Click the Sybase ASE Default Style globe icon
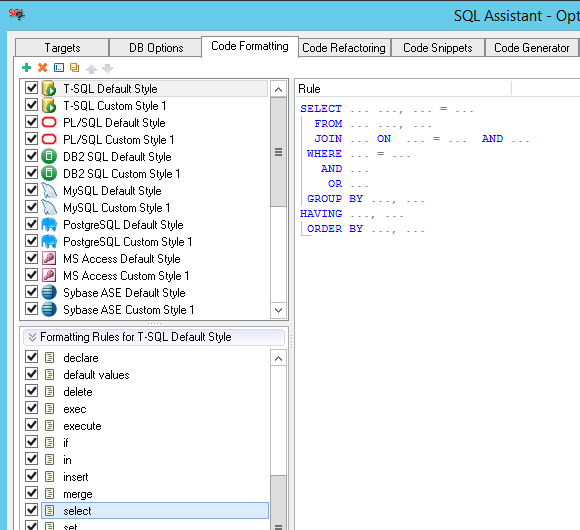This screenshot has width=580, height=530. point(49,293)
